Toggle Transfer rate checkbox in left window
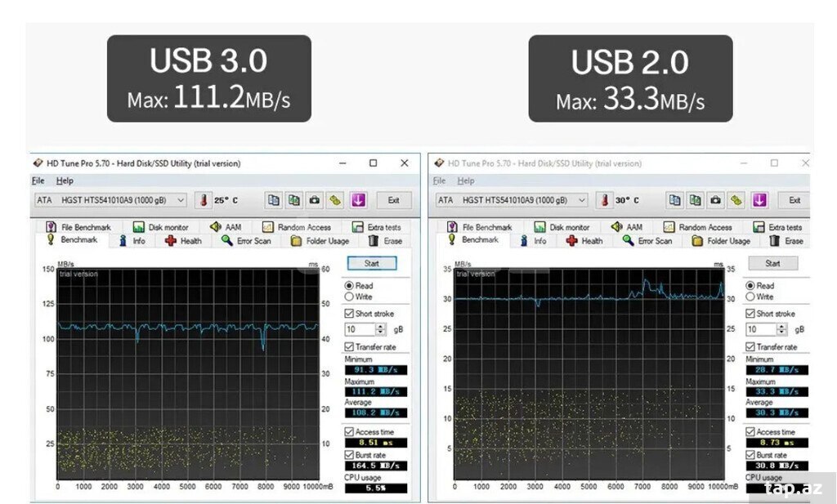Image resolution: width=837 pixels, height=504 pixels. click(349, 346)
